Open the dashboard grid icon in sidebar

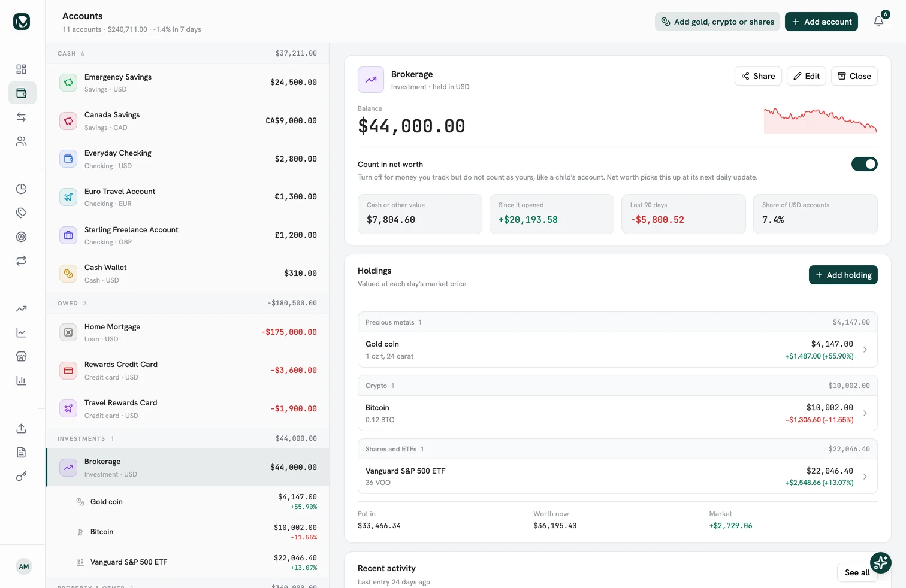22,69
